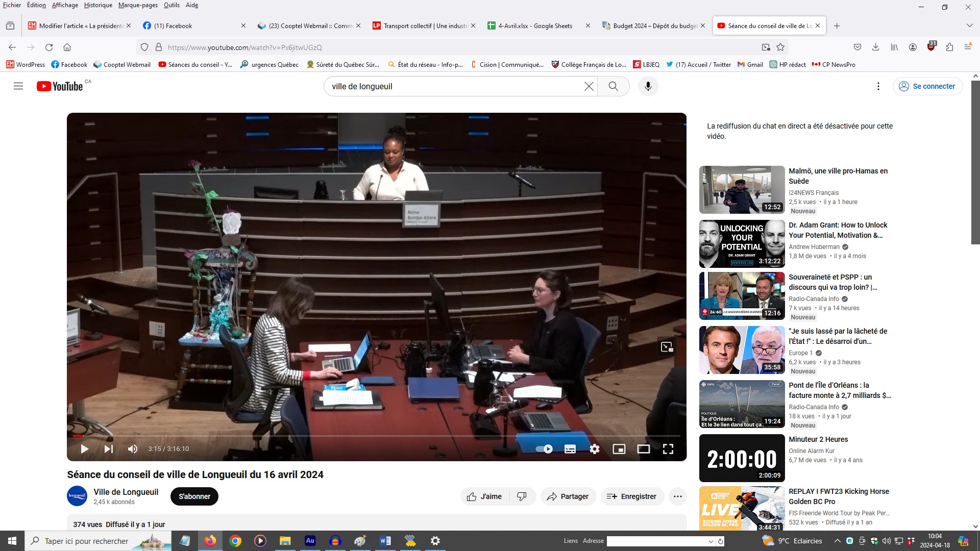The image size is (980, 551).
Task: Click the S'abonner subscribe button
Action: (x=194, y=496)
